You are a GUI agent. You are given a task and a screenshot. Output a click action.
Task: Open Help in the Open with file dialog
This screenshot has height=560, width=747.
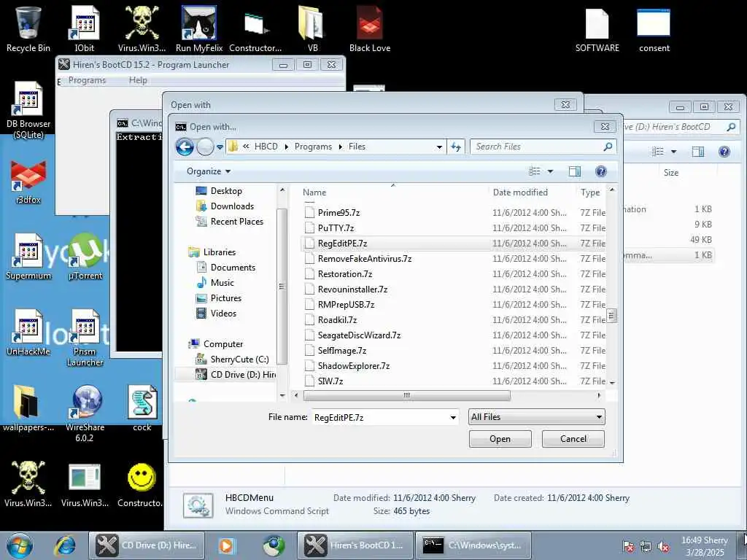601,171
